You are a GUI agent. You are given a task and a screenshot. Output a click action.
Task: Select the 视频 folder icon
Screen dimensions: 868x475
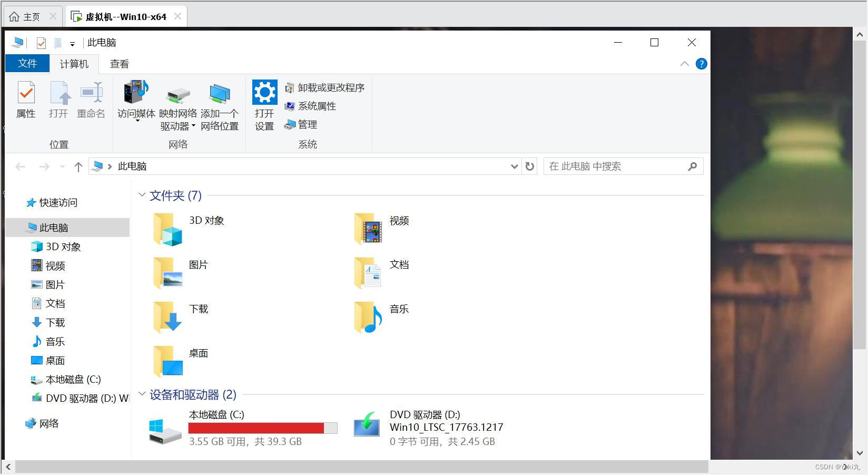[x=368, y=229]
